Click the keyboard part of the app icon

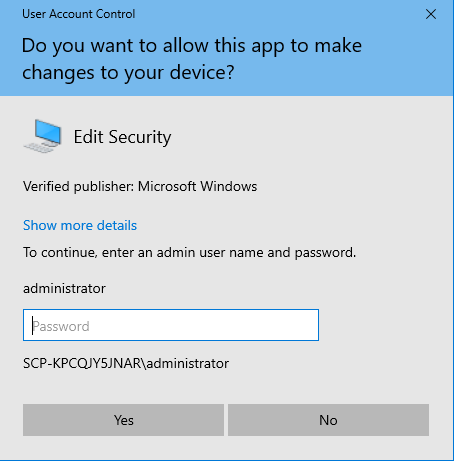pyautogui.click(x=39, y=147)
